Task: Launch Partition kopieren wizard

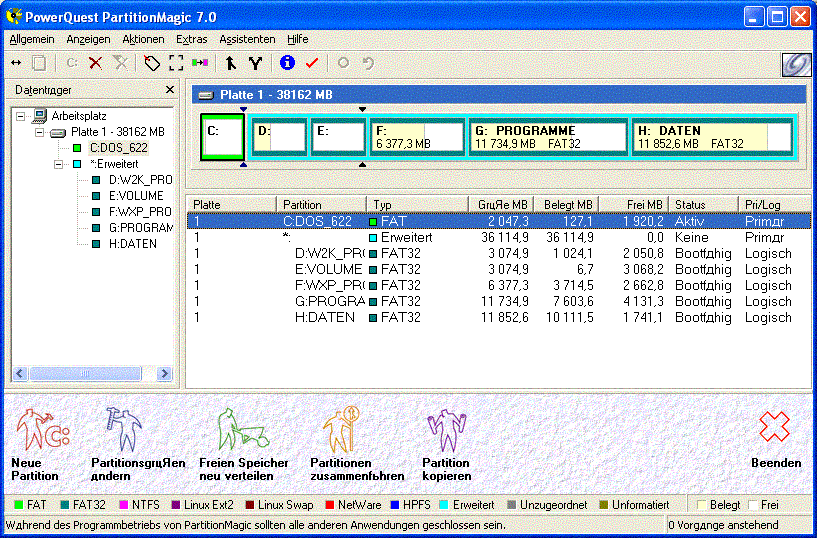Action: tap(447, 444)
